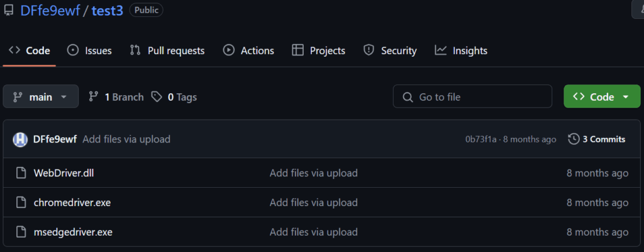Open the Security tab
Image resolution: width=644 pixels, height=252 pixels.
coord(390,50)
